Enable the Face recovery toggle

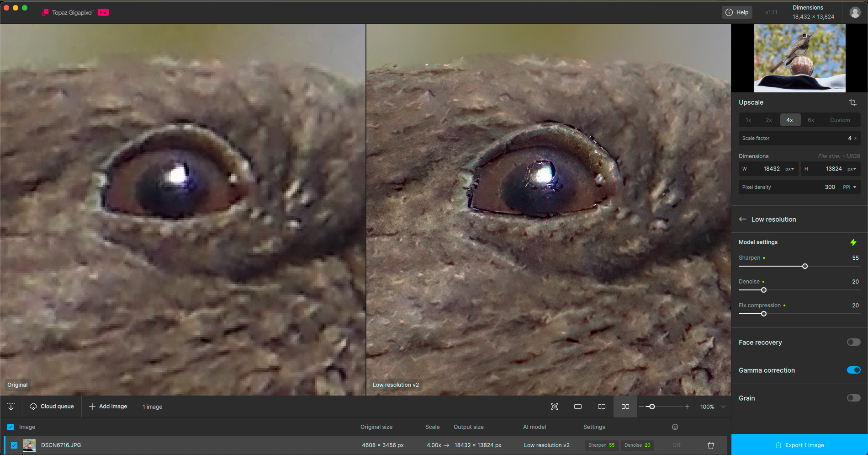tap(853, 343)
